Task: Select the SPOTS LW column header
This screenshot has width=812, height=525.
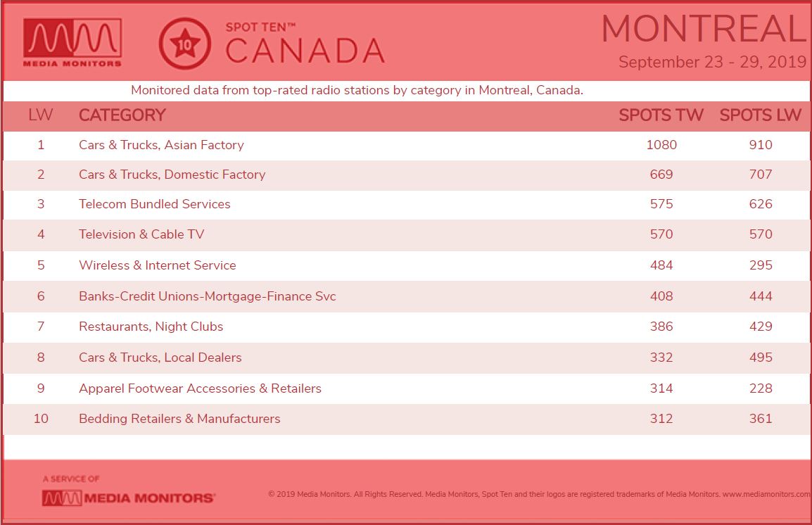Action: coord(760,115)
